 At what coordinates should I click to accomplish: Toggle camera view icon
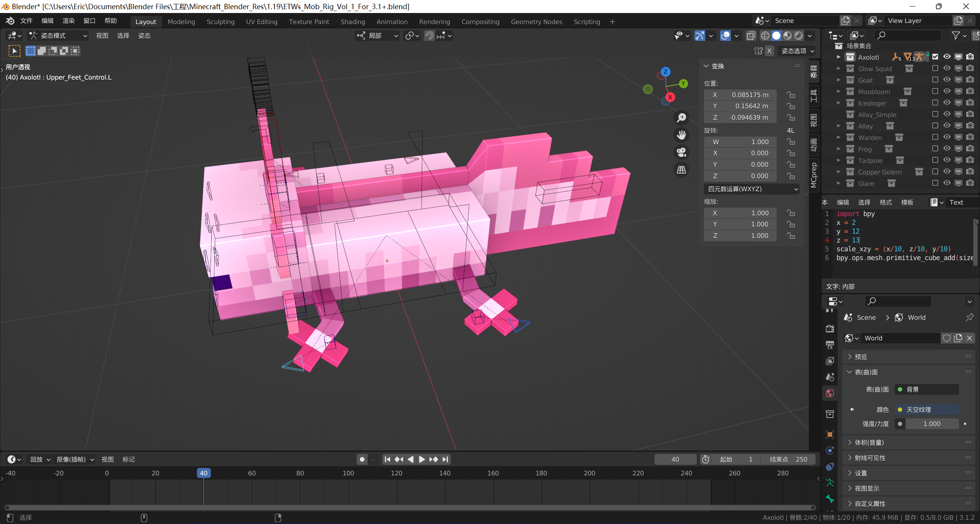tap(681, 152)
